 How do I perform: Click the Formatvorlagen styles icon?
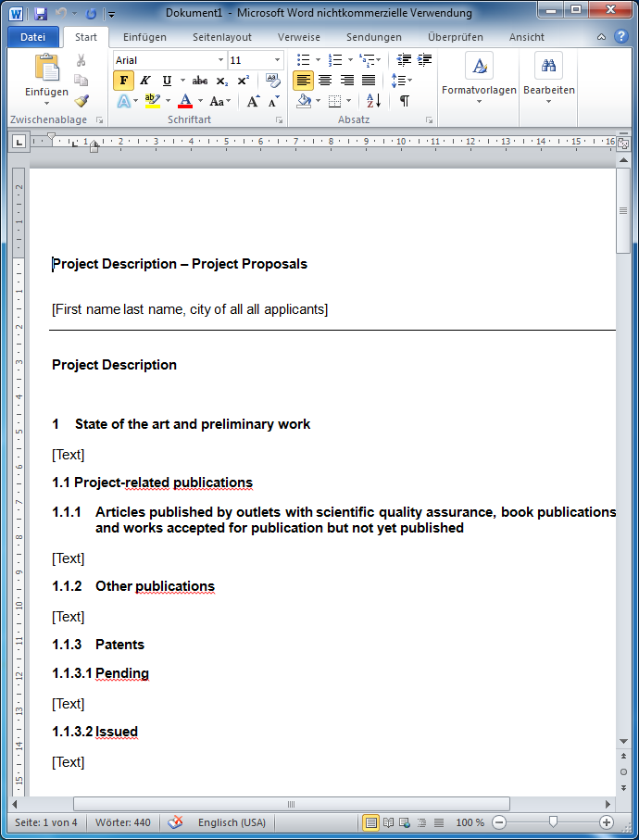pyautogui.click(x=479, y=66)
